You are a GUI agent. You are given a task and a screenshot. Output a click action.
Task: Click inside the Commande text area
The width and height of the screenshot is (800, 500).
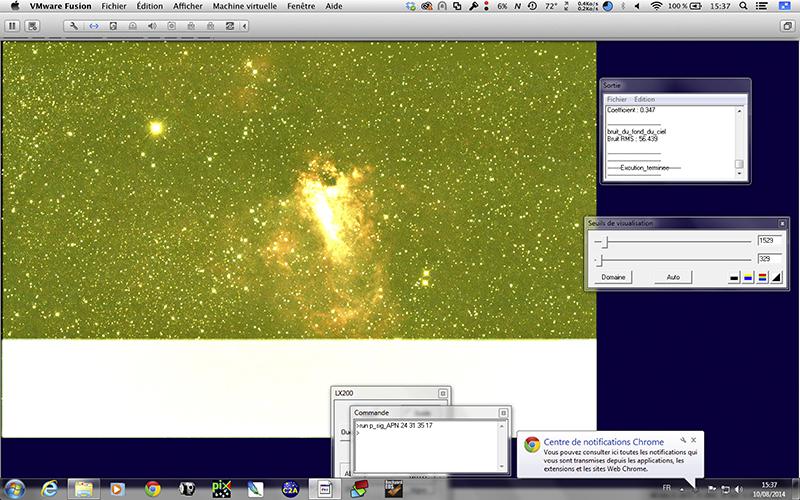click(426, 446)
